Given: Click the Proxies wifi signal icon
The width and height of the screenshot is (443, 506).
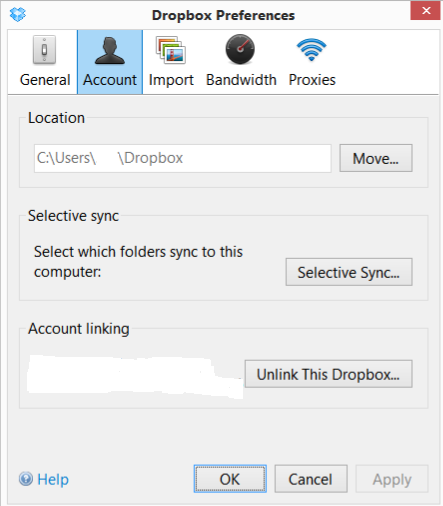Looking at the screenshot, I should click(x=311, y=49).
